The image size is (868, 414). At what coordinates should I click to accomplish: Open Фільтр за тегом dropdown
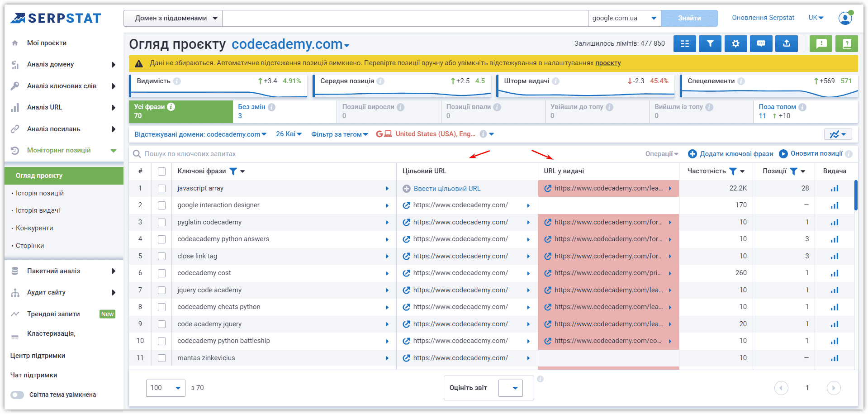pos(340,134)
